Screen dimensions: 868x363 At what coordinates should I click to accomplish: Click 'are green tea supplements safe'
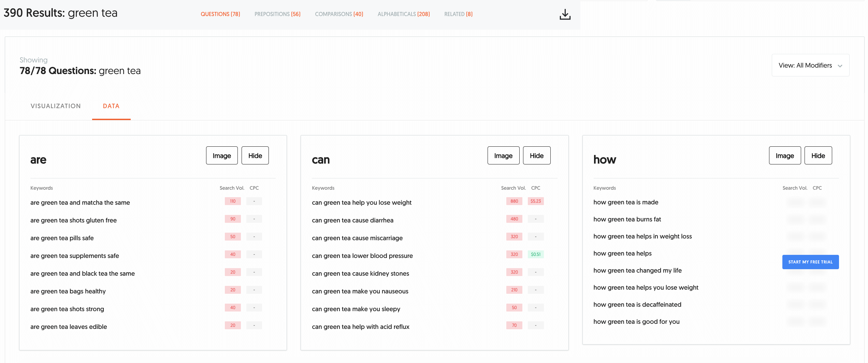[x=75, y=256]
